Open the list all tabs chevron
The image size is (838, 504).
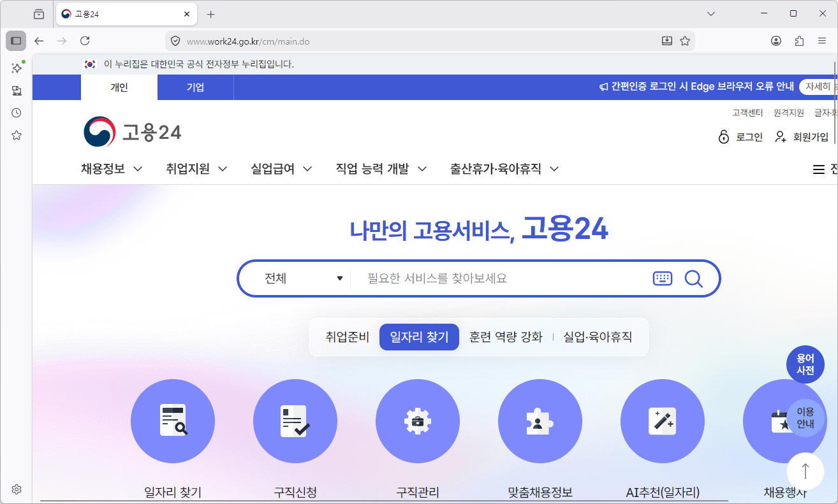click(712, 13)
